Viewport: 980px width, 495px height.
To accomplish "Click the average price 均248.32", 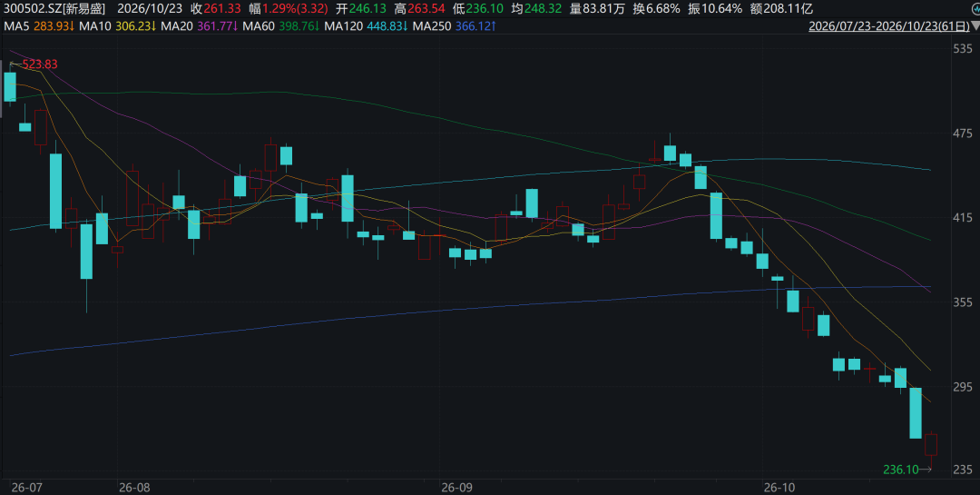I will 536,9.
